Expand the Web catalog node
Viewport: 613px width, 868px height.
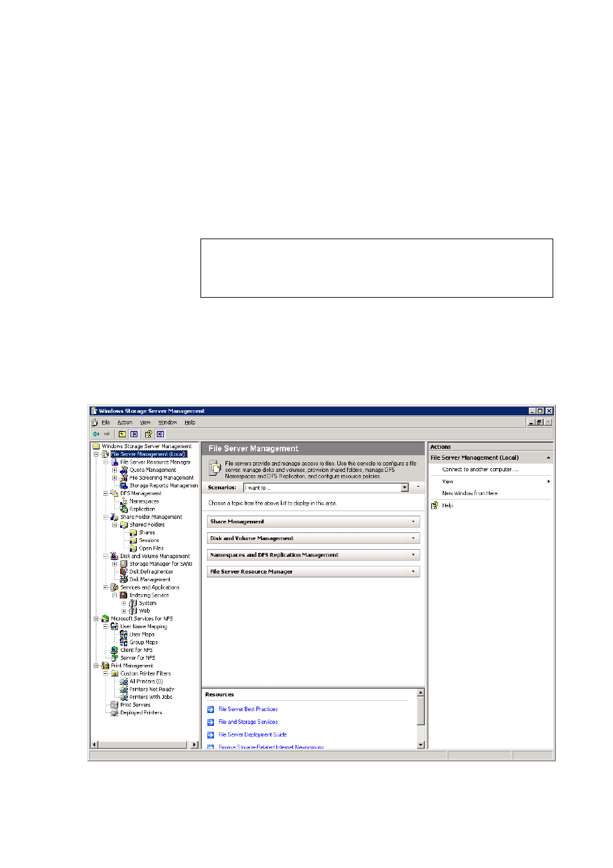point(124,611)
